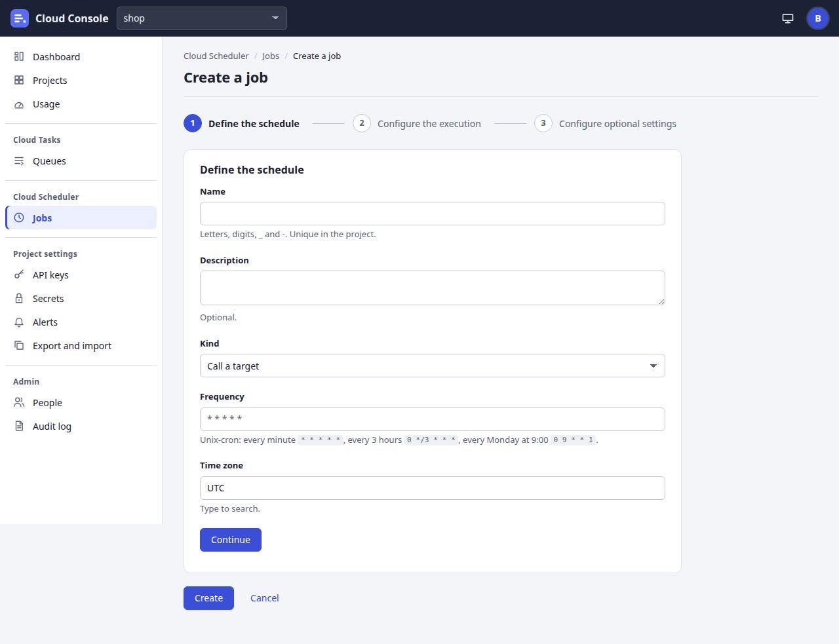The image size is (839, 644).
Task: Click the '0 */3 * * *' cron example
Action: click(x=431, y=440)
